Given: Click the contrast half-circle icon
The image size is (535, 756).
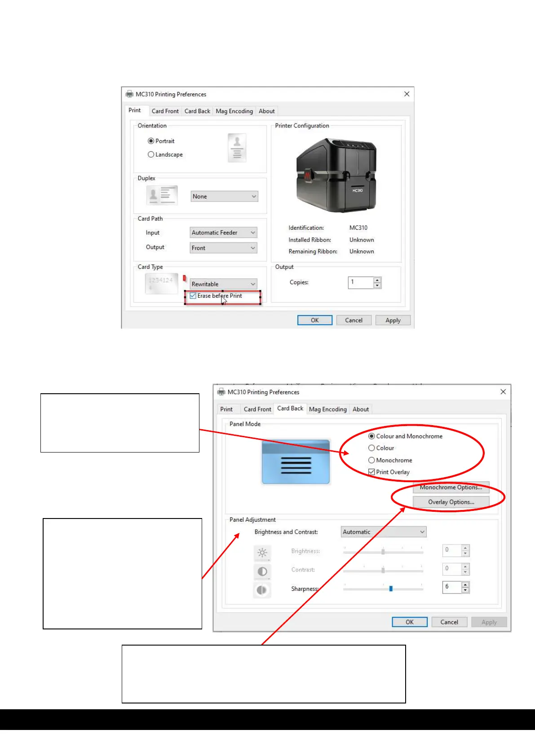Looking at the screenshot, I should click(x=262, y=571).
